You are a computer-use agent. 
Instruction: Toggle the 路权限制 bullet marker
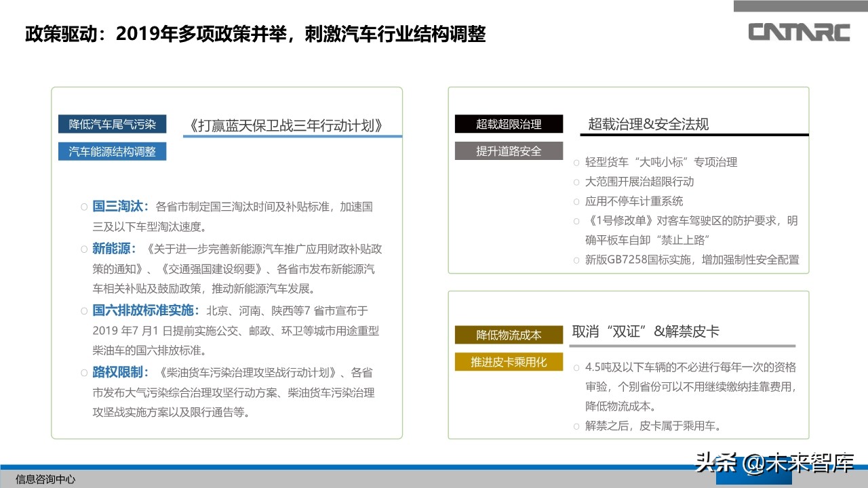[83, 372]
